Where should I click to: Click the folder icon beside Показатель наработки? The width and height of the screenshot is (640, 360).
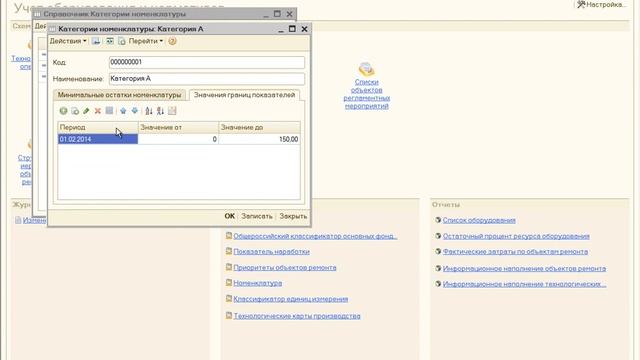(229, 251)
